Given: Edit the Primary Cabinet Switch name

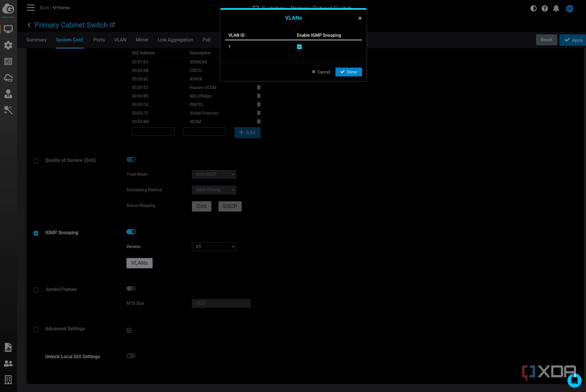Looking at the screenshot, I should [x=112, y=25].
